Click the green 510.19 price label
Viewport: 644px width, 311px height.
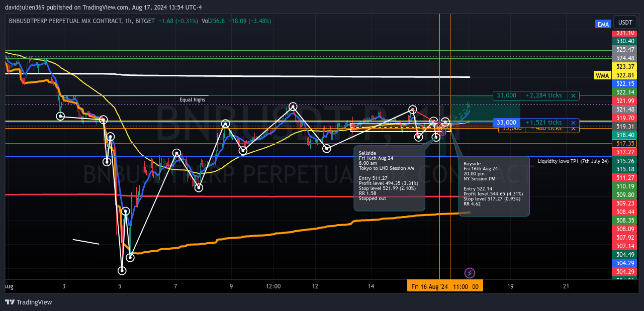[x=625, y=186]
